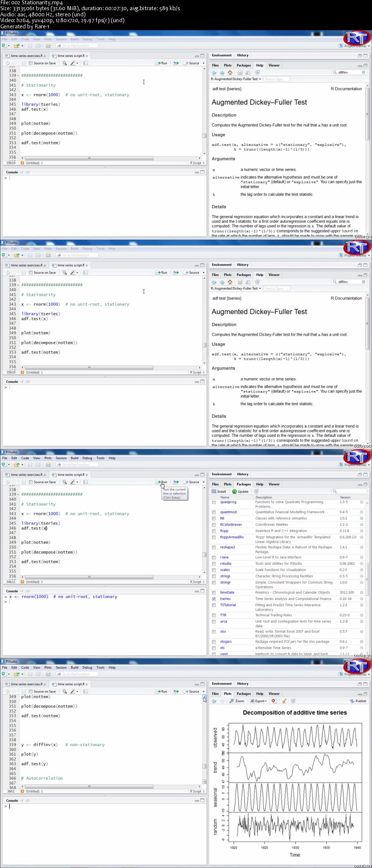Click the print icon in the decomposition plot frame toolbar
Screen dimensions: 372x868
click(48, 674)
